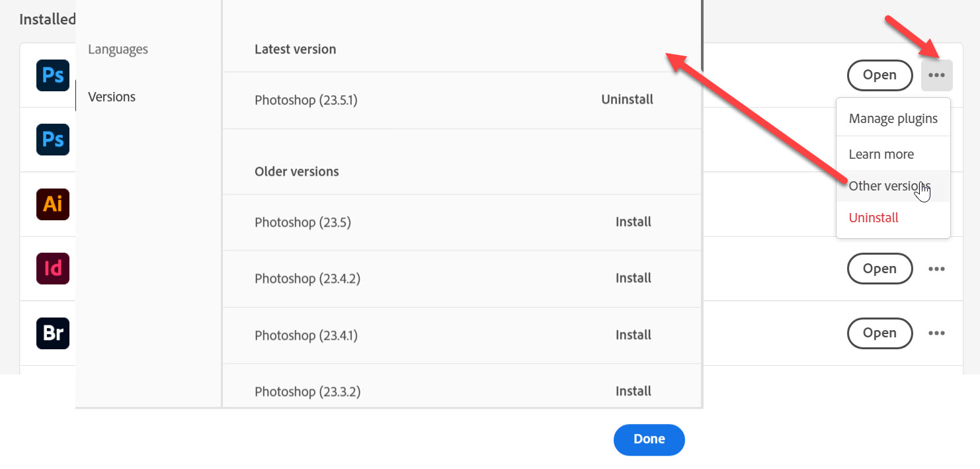980x469 pixels.
Task: Click the Bridge app icon
Action: point(53,333)
